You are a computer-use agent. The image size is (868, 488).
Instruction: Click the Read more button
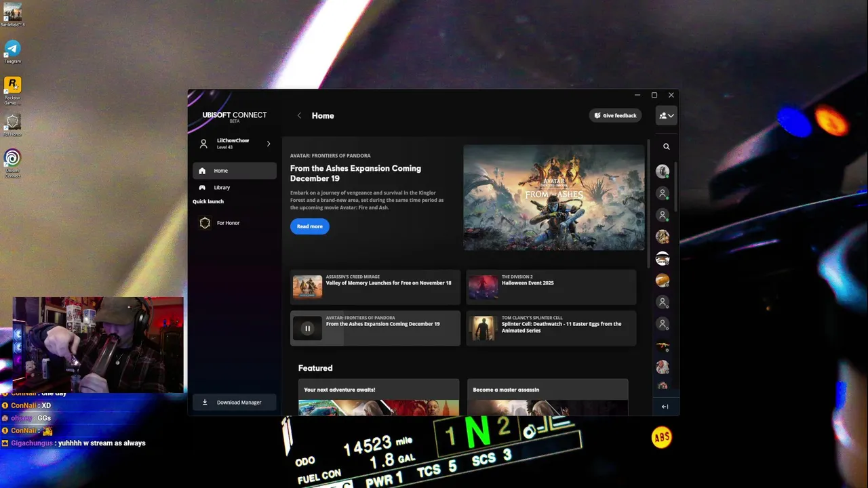pyautogui.click(x=309, y=226)
